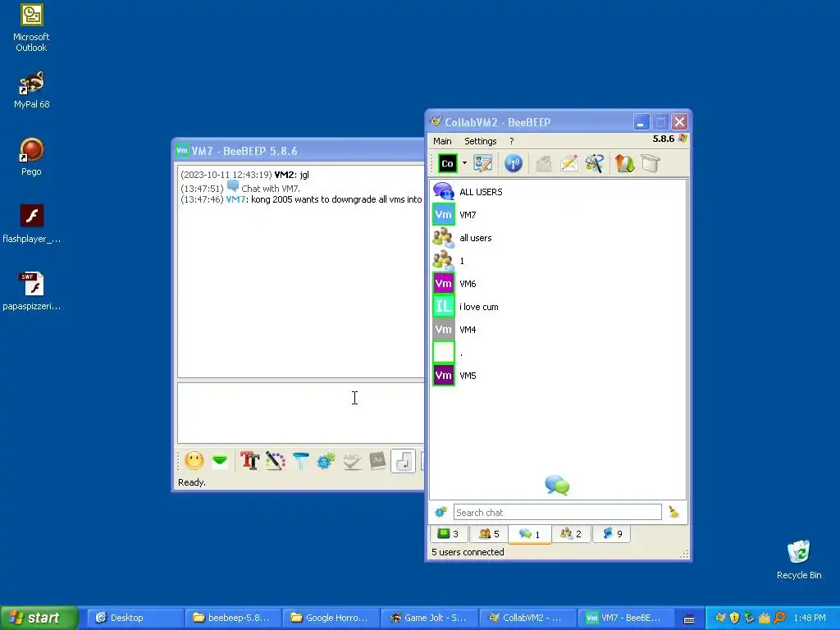Toggle the grey 'Aa' dictionary book icon
Image resolution: width=840 pixels, height=630 pixels.
point(377,461)
